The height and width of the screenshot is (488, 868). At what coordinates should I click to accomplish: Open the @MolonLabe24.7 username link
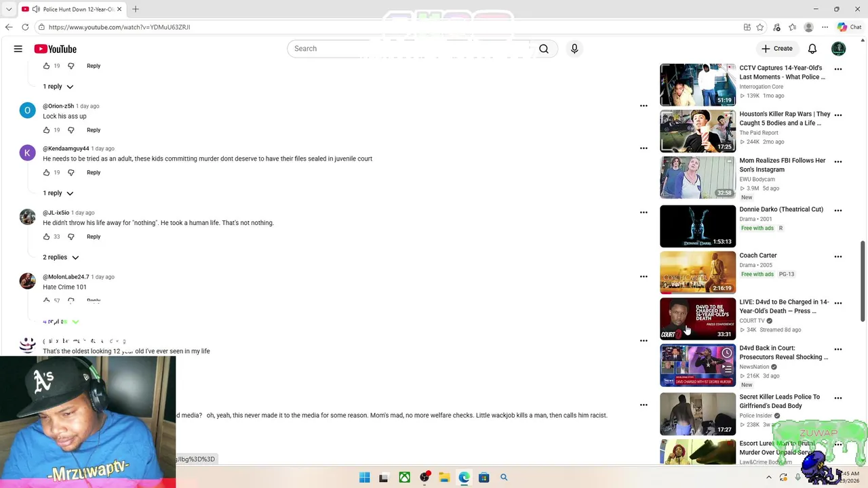[66, 277]
